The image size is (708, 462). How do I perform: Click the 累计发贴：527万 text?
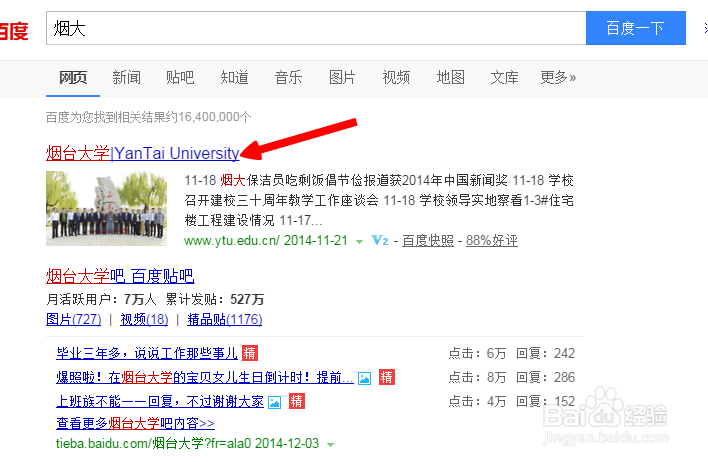pos(215,299)
